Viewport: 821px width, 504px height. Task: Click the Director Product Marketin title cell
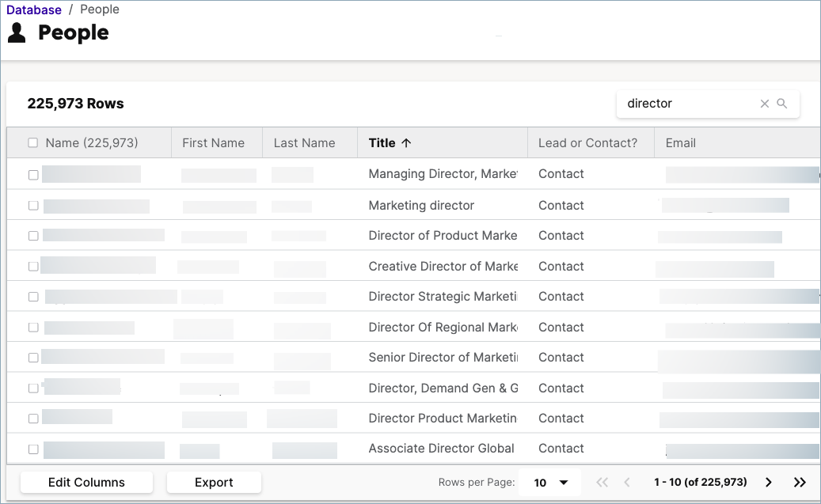point(443,419)
